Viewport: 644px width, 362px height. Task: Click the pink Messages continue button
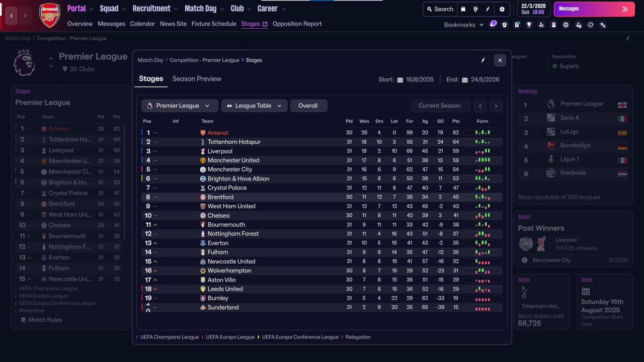tap(594, 9)
